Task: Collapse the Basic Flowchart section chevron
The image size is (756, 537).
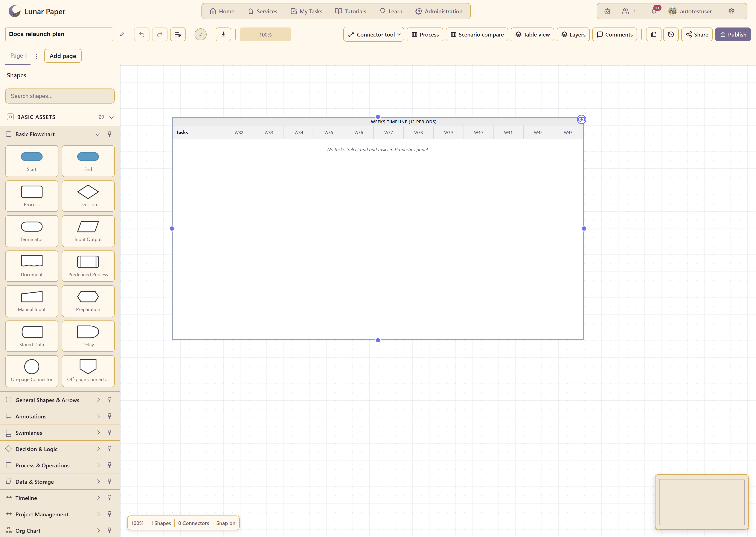Action: point(98,135)
